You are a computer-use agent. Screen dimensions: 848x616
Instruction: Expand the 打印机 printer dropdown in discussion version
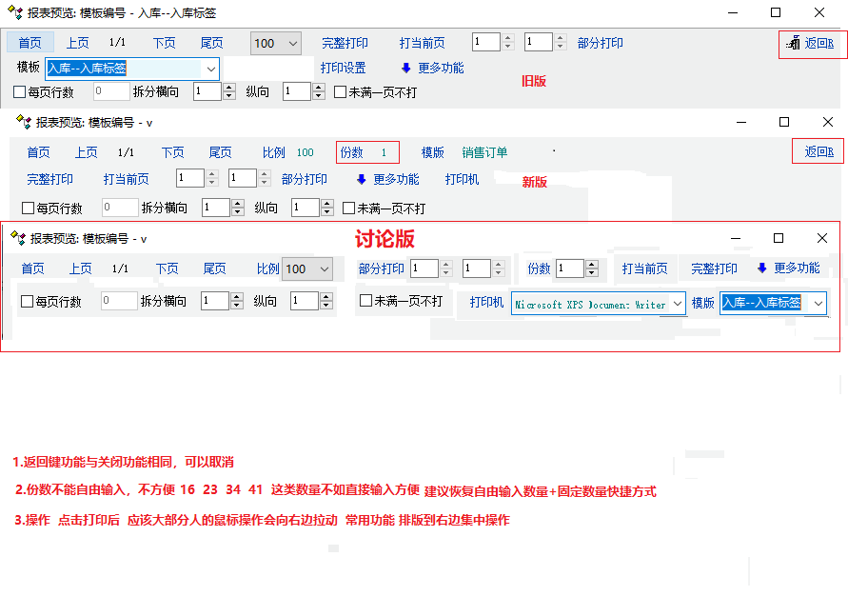point(677,304)
